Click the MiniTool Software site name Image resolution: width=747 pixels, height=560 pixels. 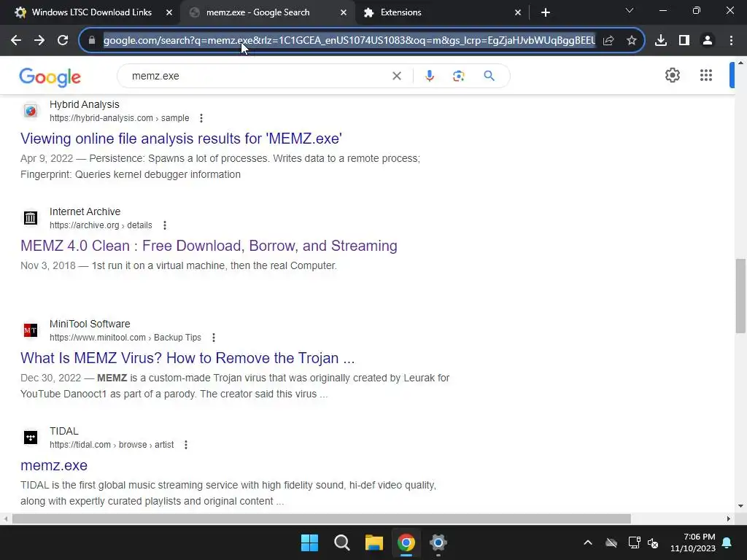pos(90,324)
